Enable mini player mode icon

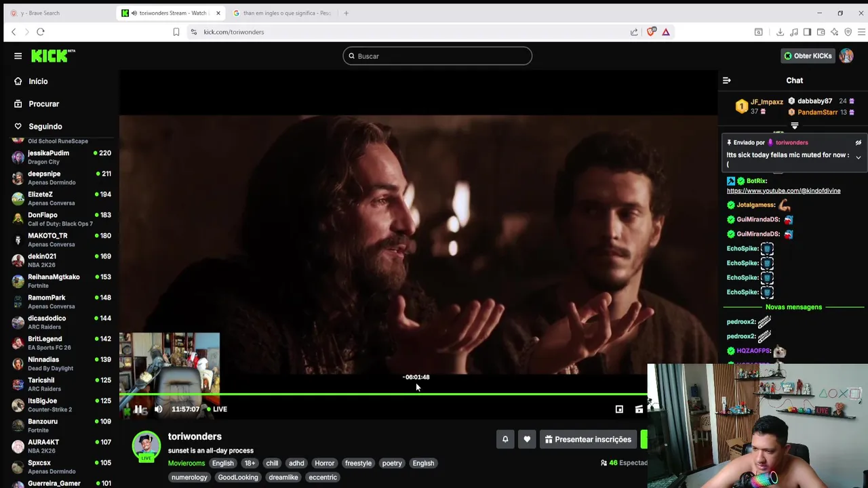point(619,409)
